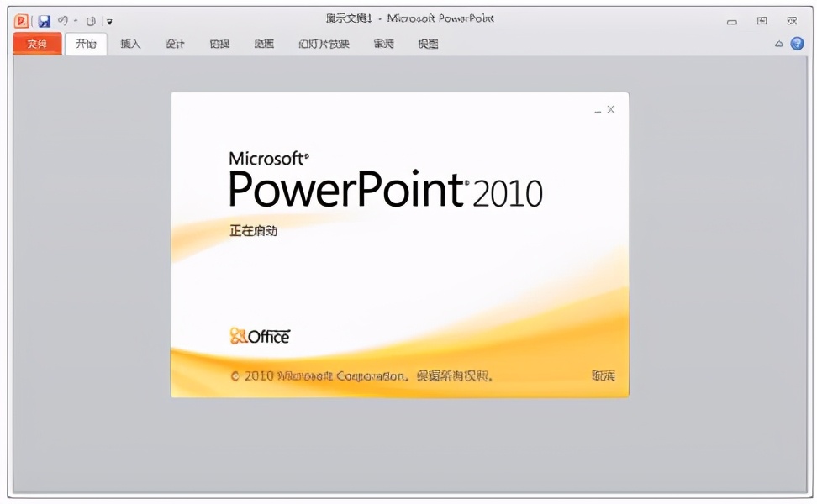Close the PowerPoint 2010 splash screen
This screenshot has height=504, width=817.
point(611,109)
